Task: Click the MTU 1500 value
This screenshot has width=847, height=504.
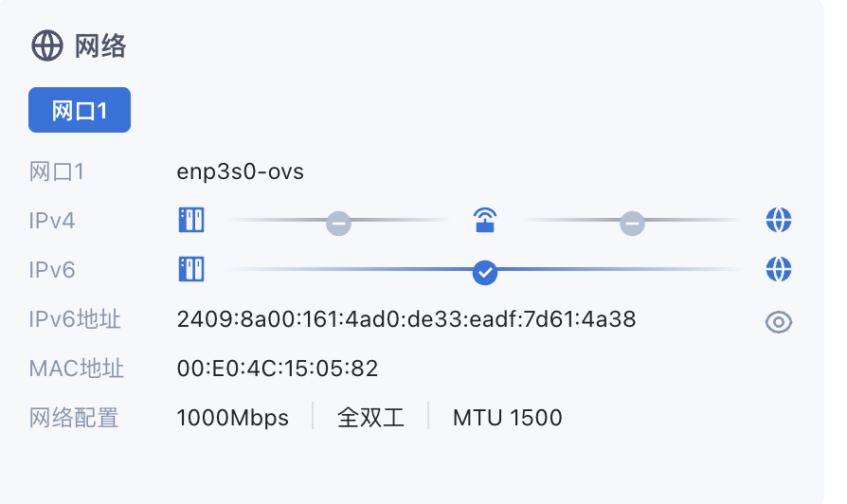Action: (507, 418)
